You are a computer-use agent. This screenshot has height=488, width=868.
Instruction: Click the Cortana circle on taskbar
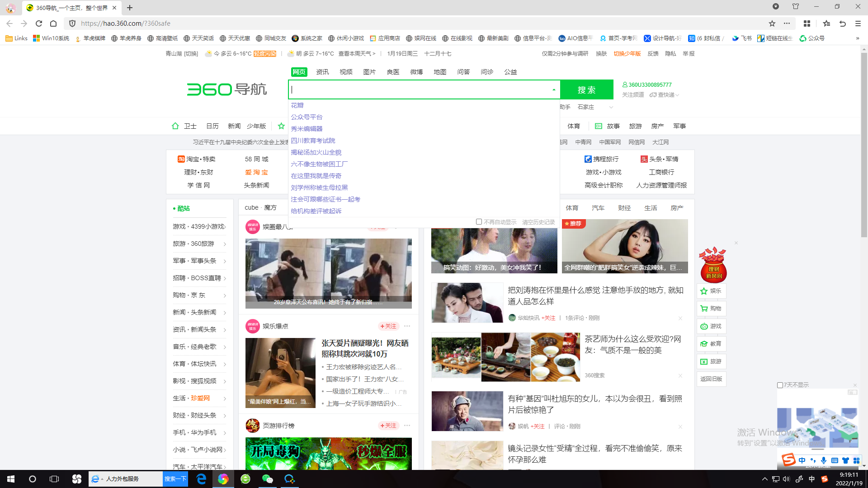33,479
